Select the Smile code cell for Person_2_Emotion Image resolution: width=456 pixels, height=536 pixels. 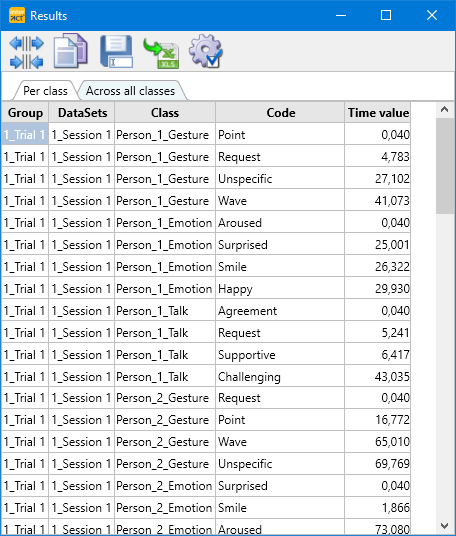[x=280, y=508]
